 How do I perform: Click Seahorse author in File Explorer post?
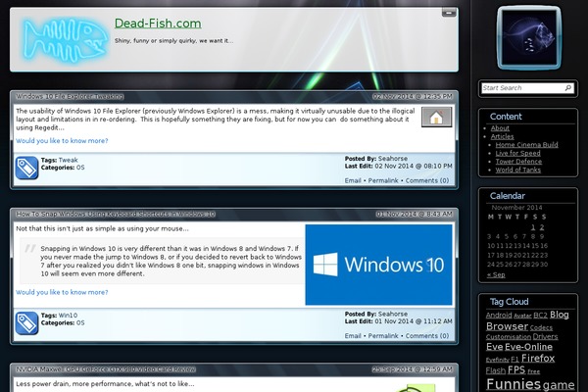pos(393,159)
